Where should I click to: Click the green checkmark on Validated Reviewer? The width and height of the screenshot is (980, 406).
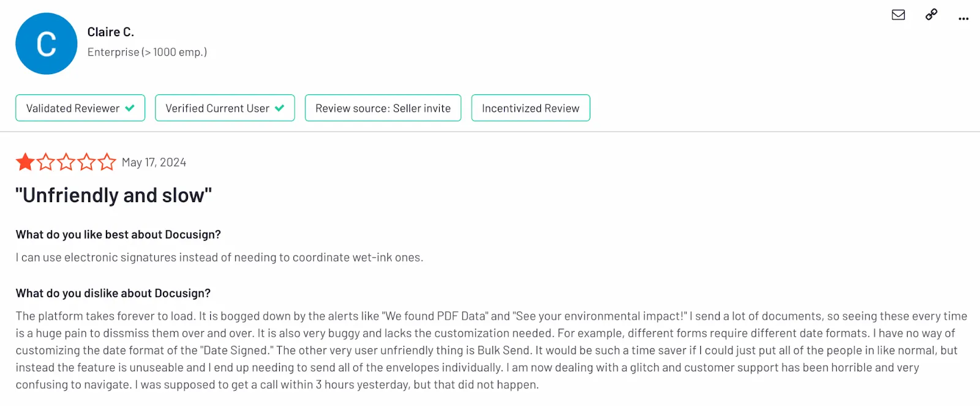tap(129, 108)
